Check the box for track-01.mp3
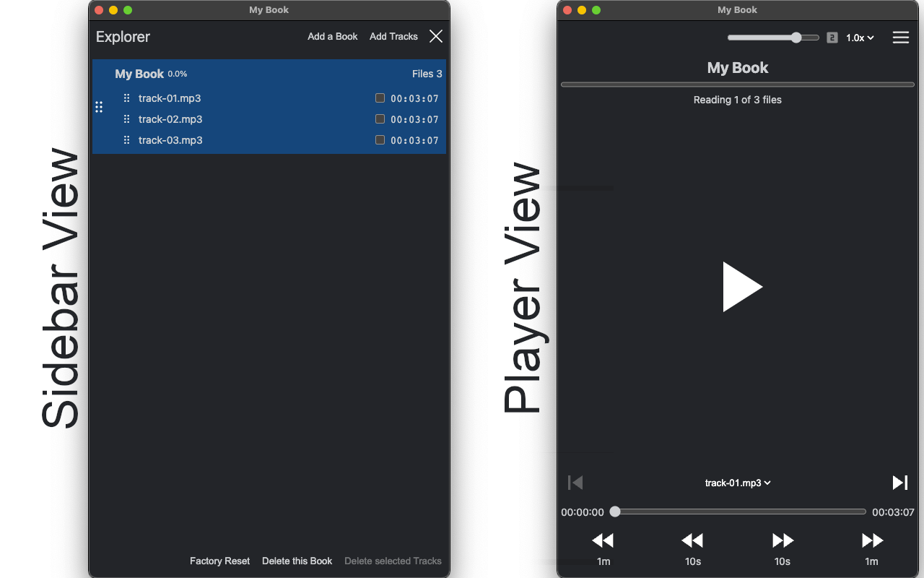Viewport: 924px width, 578px height. coord(380,98)
